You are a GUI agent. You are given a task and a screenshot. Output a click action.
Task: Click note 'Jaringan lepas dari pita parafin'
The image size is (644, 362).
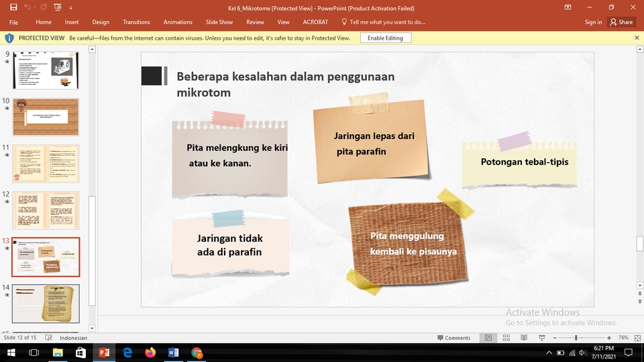372,142
